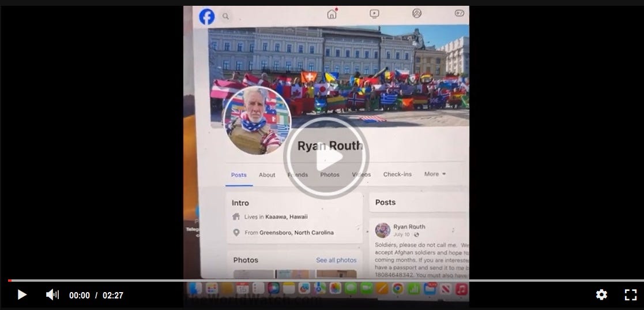Open Messages in the dock

coord(351,288)
